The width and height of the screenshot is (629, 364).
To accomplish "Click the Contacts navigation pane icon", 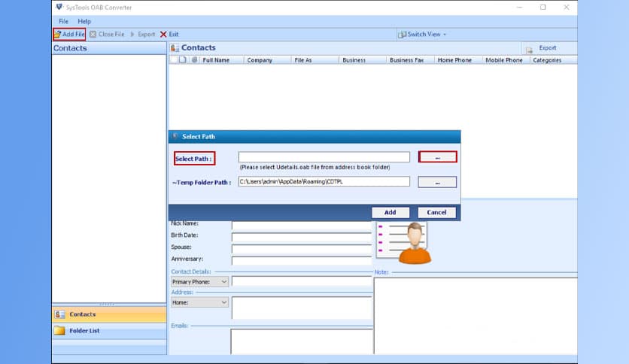I will [59, 314].
